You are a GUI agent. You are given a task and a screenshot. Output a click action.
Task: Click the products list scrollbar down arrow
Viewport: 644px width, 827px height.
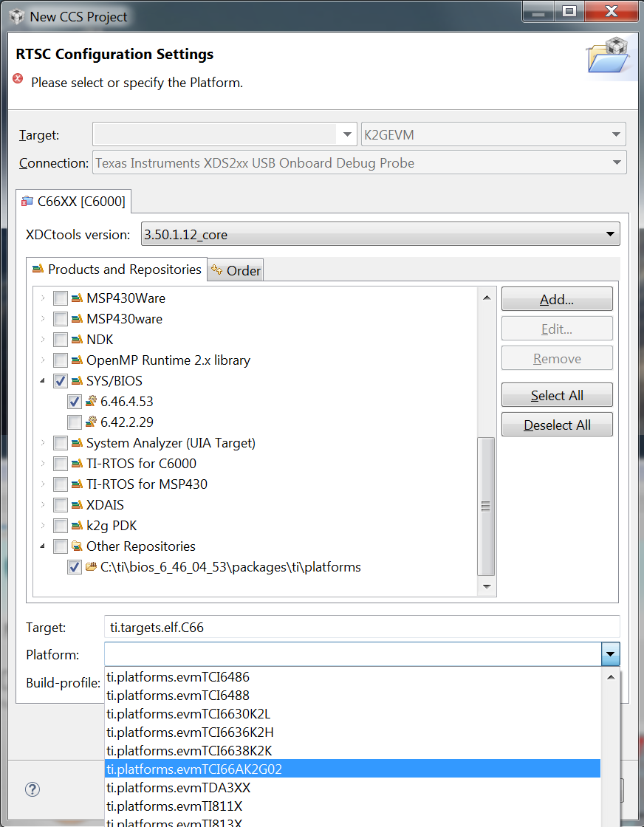point(486,586)
